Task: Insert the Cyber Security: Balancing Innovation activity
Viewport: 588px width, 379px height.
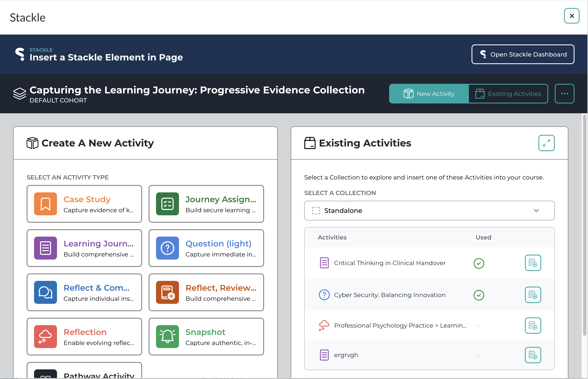Action: point(533,295)
